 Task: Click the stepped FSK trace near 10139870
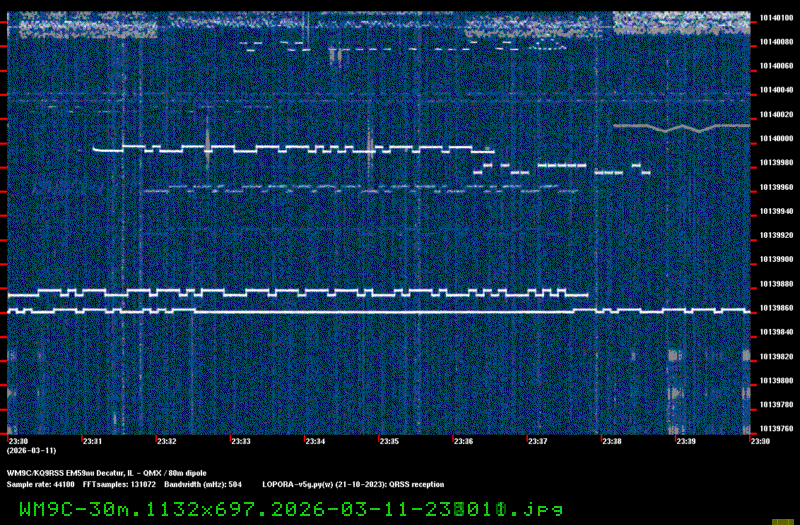(x=297, y=293)
